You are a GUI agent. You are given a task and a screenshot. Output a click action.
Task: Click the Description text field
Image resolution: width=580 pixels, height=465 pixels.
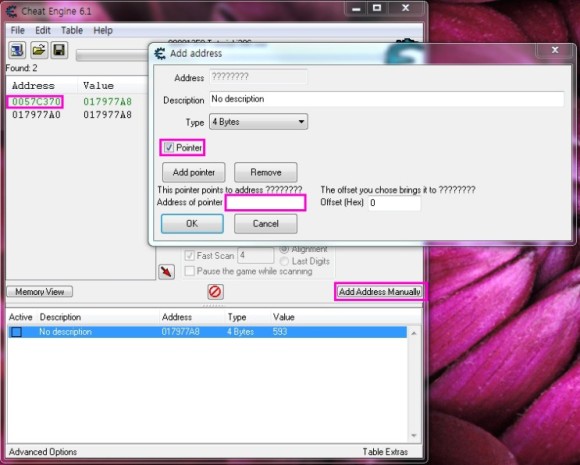(387, 99)
